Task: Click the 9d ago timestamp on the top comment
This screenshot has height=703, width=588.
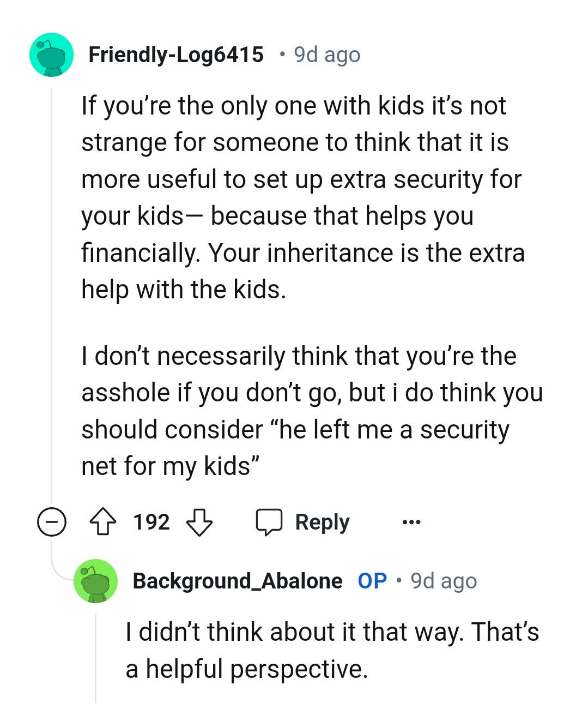Action: click(x=326, y=54)
